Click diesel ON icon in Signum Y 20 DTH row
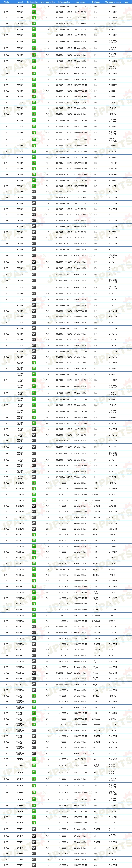This screenshot has height=868, width=132. (34, 523)
